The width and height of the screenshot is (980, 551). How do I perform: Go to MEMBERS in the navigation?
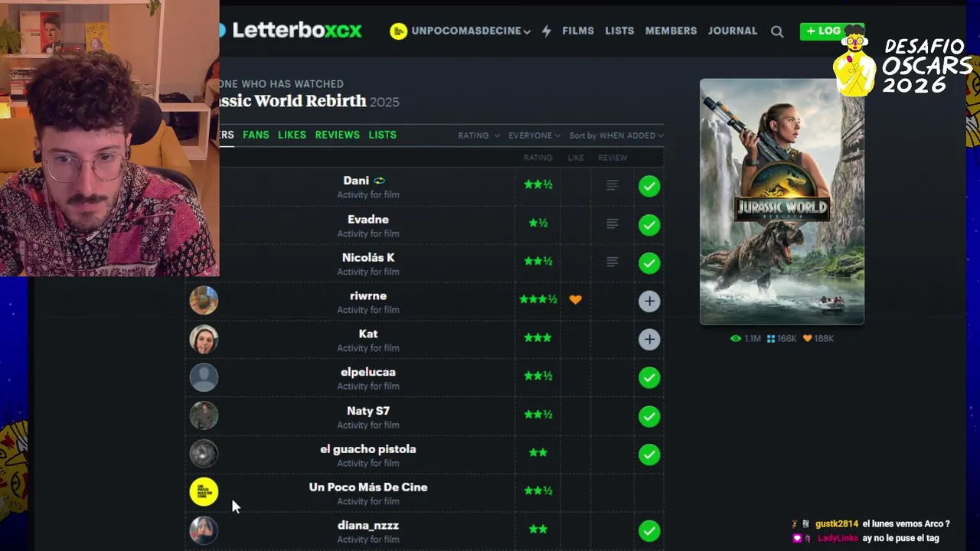[671, 31]
